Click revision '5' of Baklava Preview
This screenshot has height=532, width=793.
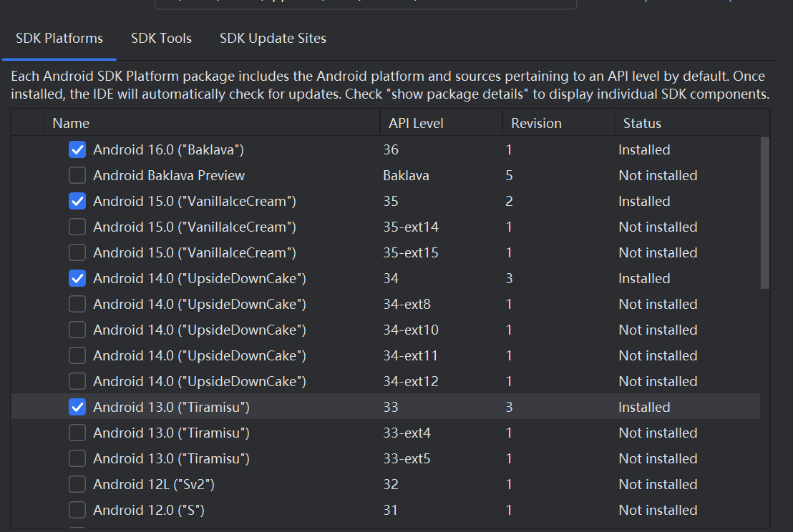[509, 175]
